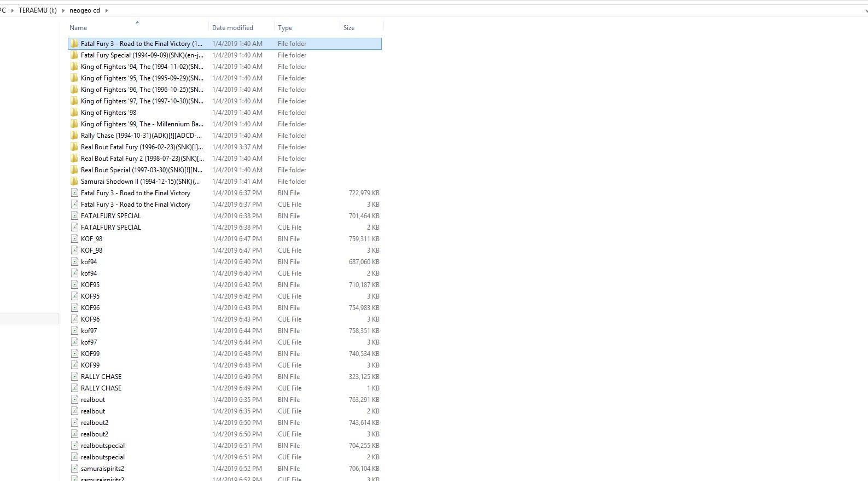
Task: Click TERAEMU (I:) in the address path
Action: coord(38,10)
